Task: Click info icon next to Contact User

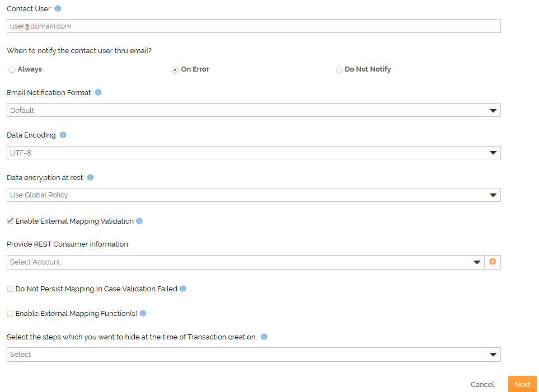Action: (58, 9)
